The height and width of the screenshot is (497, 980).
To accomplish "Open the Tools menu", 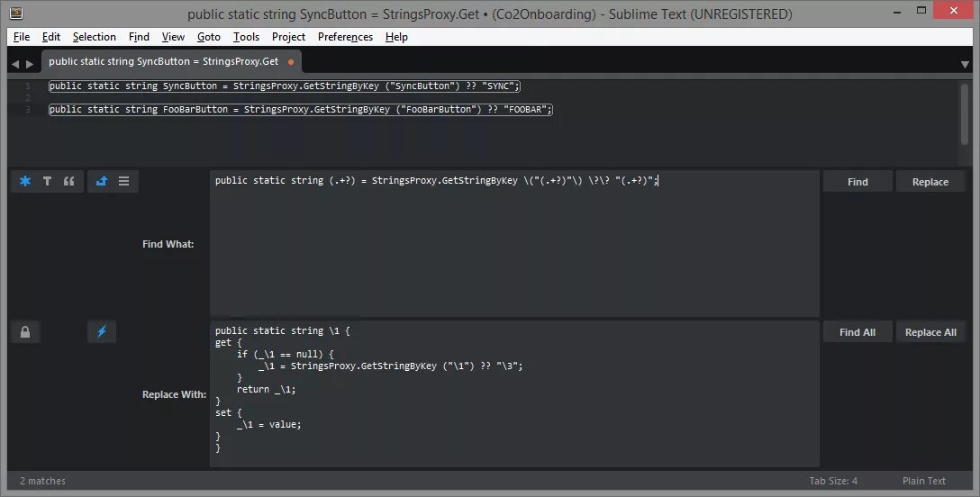I will point(246,37).
